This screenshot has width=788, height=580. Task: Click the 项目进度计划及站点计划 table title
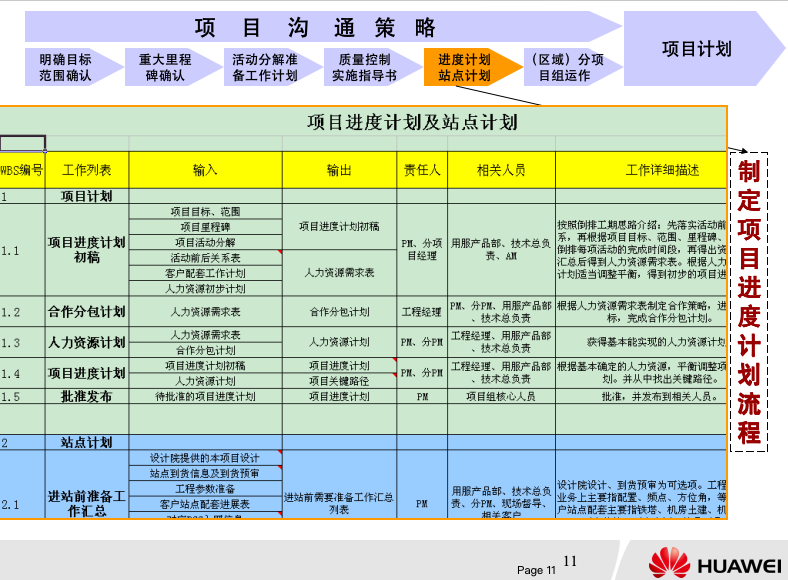(x=413, y=122)
